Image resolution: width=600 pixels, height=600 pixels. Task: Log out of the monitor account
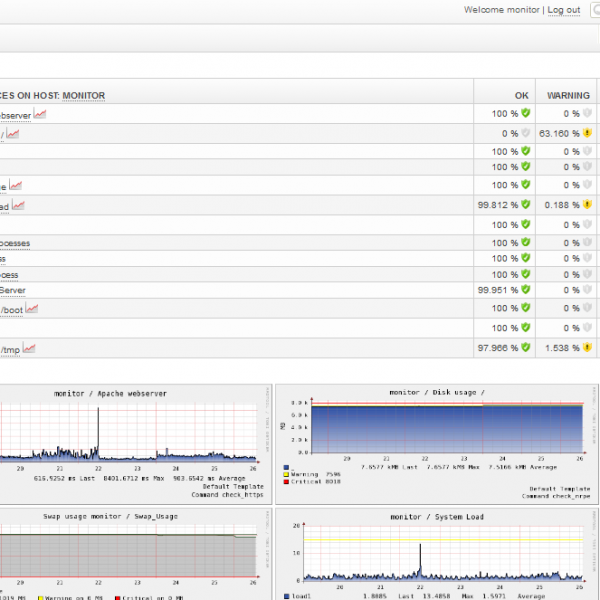563,10
